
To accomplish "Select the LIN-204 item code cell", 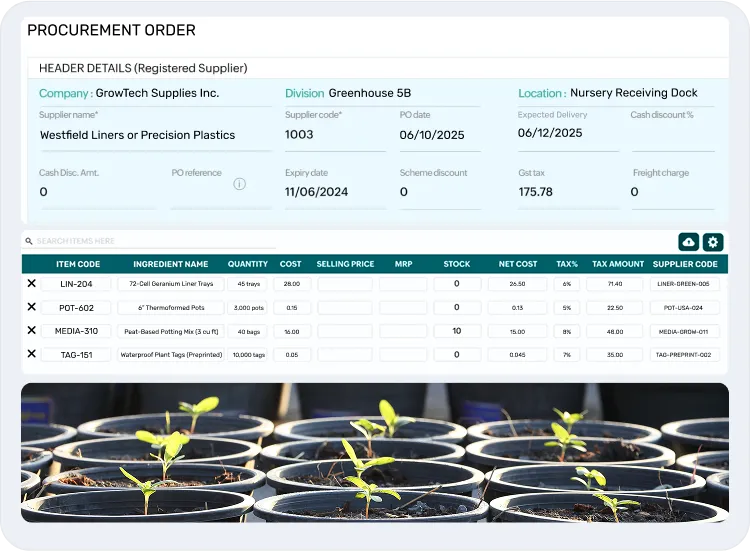I will click(76, 284).
